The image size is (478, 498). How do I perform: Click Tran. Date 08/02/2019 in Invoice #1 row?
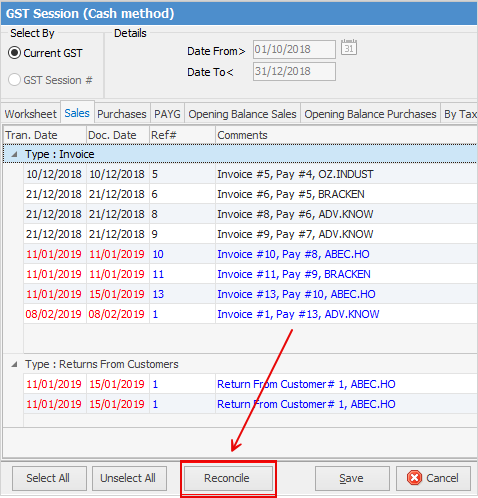coord(54,314)
